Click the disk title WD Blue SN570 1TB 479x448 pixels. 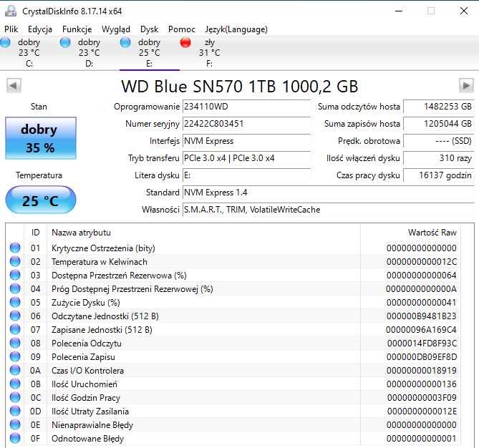pyautogui.click(x=239, y=87)
